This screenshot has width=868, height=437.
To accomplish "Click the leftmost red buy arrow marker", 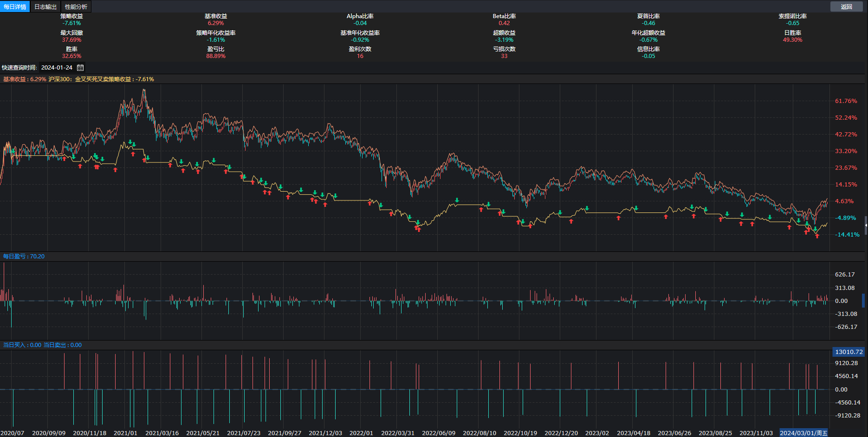I will (64, 159).
